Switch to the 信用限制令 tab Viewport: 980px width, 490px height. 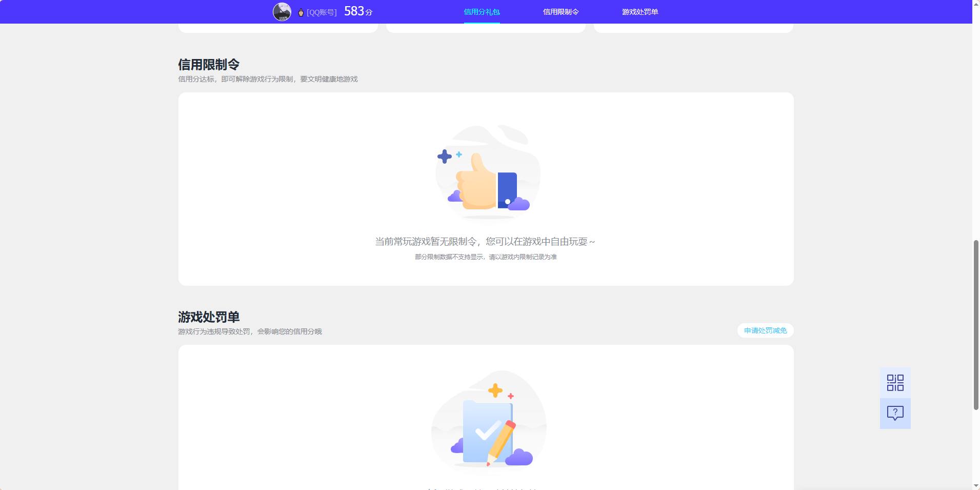point(561,12)
